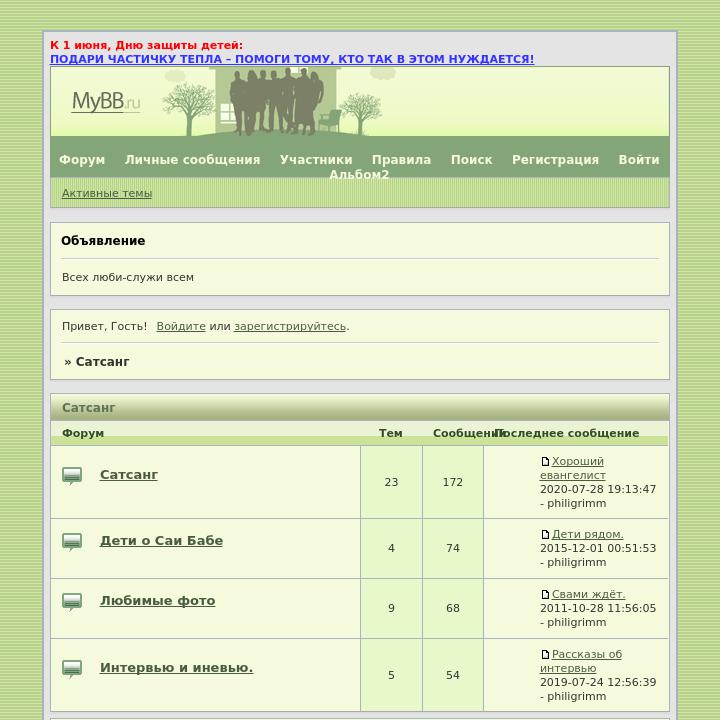Image resolution: width=720 pixels, height=720 pixels.
Task: Click the message count 74
Action: 453,548
